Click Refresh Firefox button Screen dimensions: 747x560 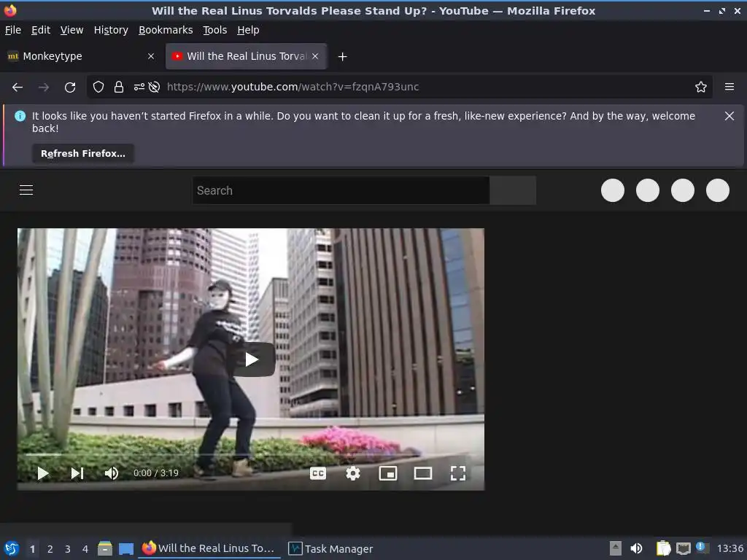[83, 154]
